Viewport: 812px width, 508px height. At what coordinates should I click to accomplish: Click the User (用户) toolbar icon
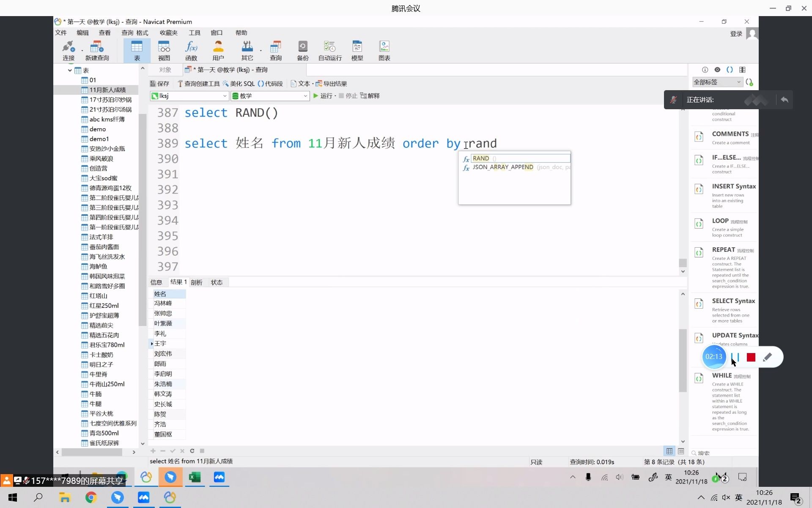pyautogui.click(x=218, y=50)
